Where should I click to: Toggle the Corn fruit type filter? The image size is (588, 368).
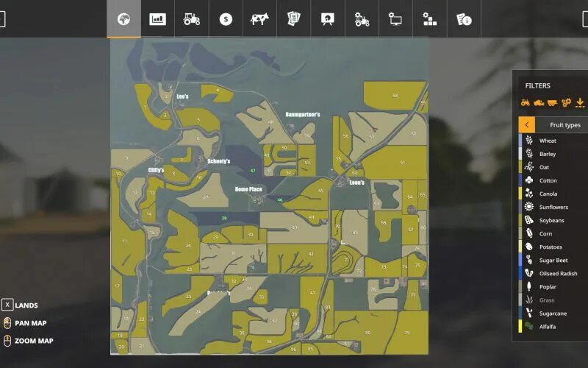tap(553, 233)
